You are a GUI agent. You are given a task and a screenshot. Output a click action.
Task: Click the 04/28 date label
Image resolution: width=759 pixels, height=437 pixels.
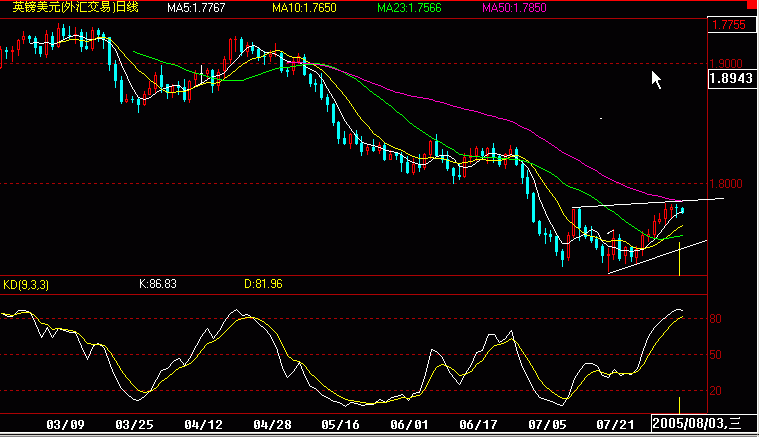pos(273,425)
